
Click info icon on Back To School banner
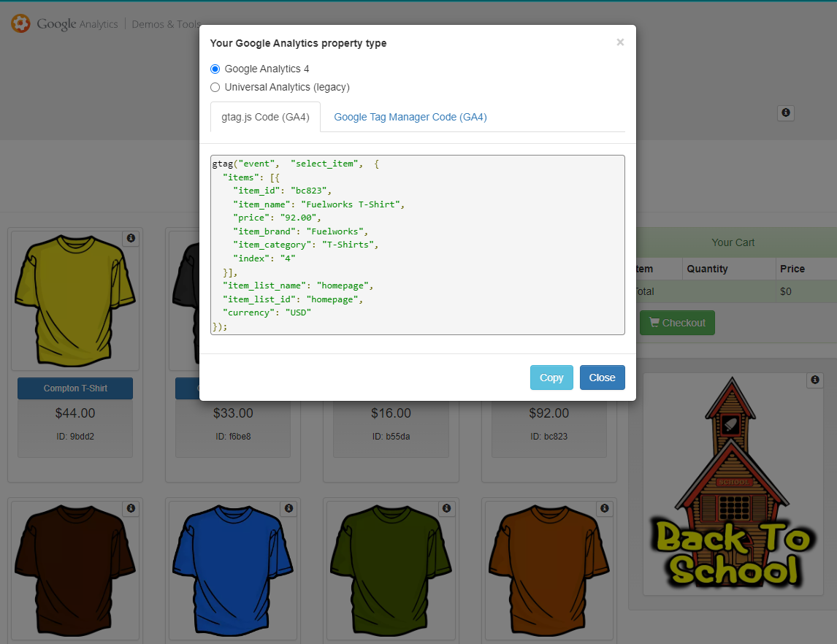[x=814, y=380]
